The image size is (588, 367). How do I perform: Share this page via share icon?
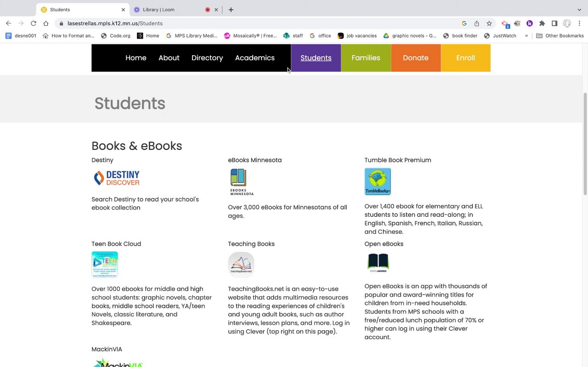477,23
